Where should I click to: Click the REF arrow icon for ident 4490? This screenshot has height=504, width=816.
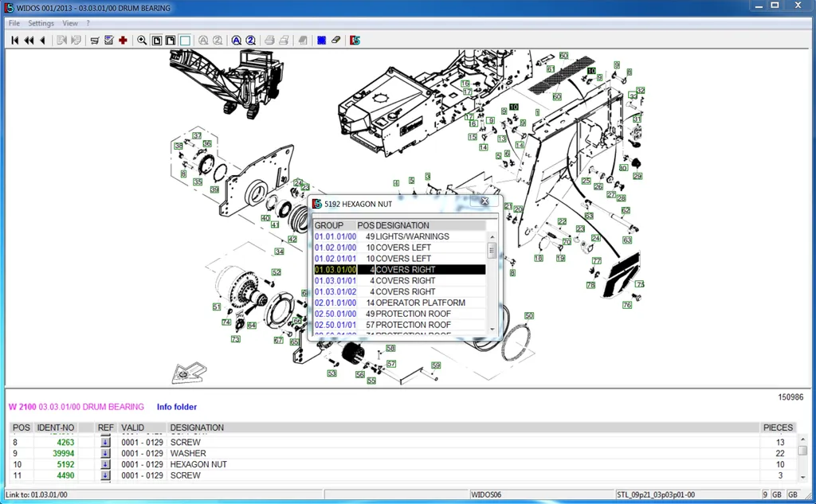[x=105, y=475]
